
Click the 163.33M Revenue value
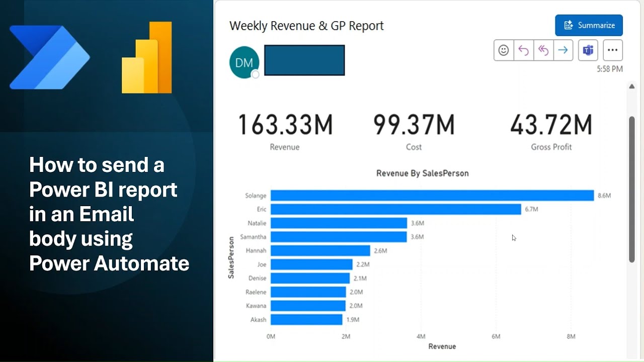coord(285,125)
